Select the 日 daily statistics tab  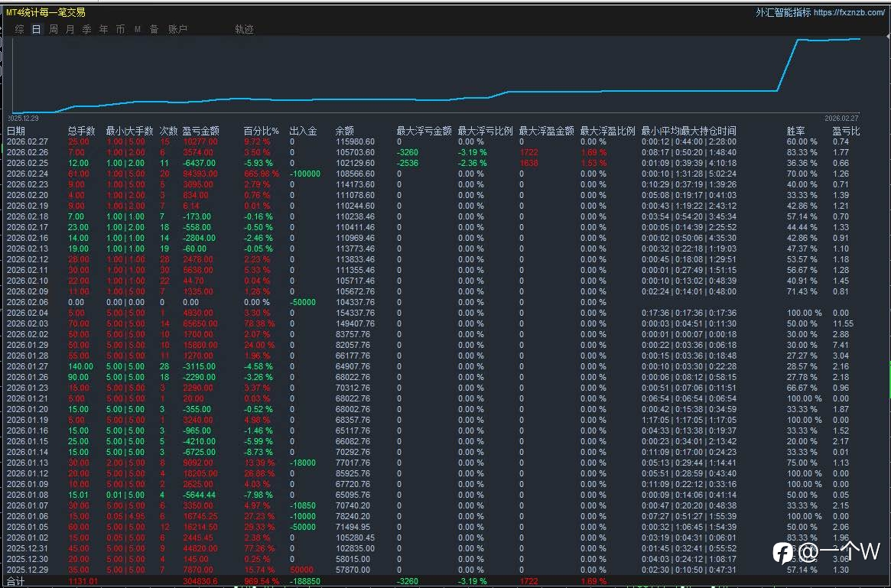(37, 29)
